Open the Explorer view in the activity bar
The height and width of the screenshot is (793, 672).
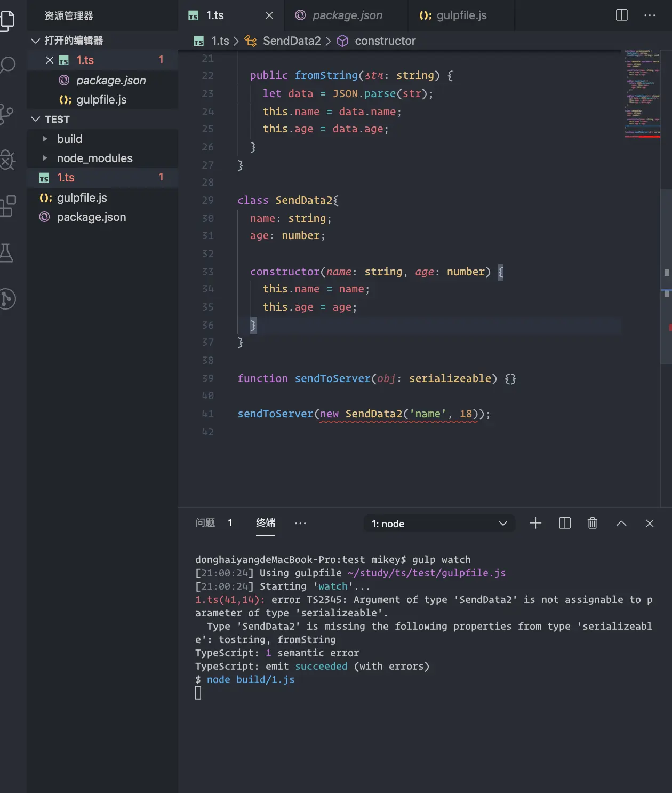7,20
